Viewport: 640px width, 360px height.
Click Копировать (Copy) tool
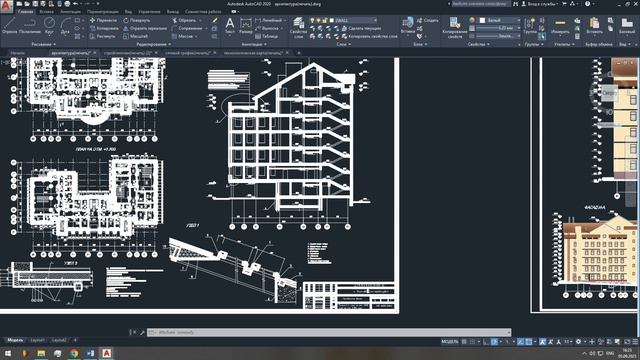(x=104, y=28)
